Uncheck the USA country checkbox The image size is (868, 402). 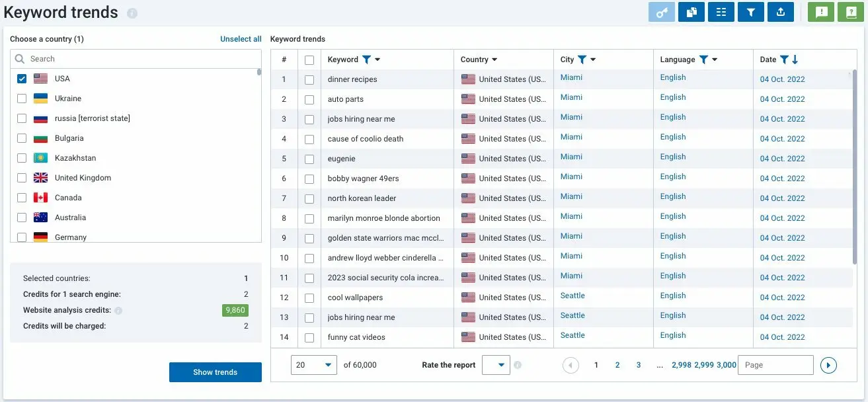pos(21,78)
